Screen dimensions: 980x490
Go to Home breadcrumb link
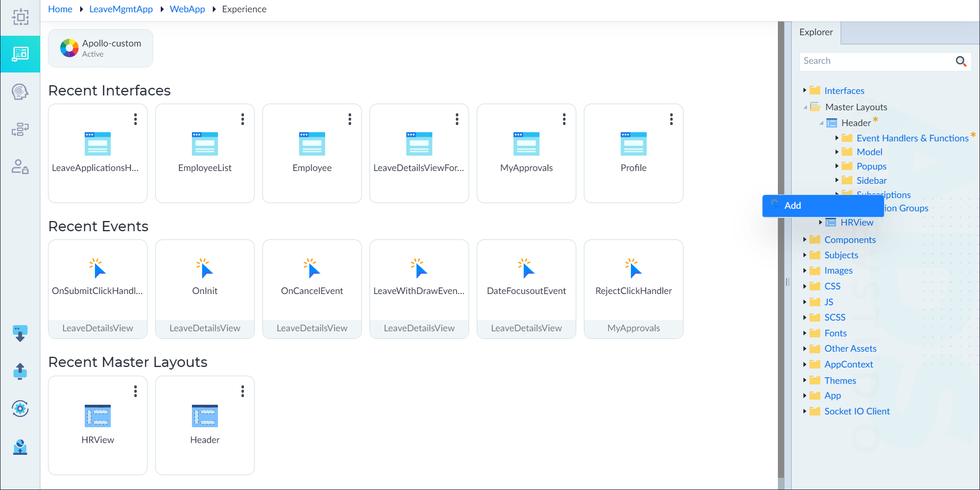(60, 9)
